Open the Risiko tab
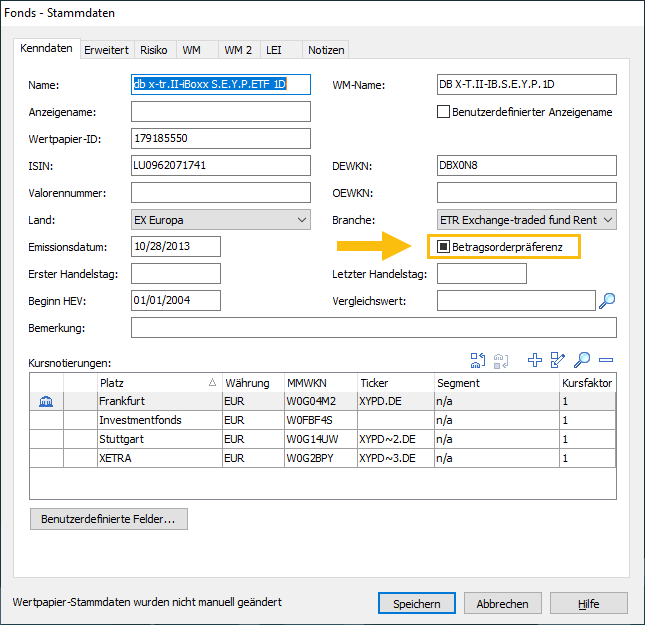The image size is (645, 625). [x=154, y=49]
